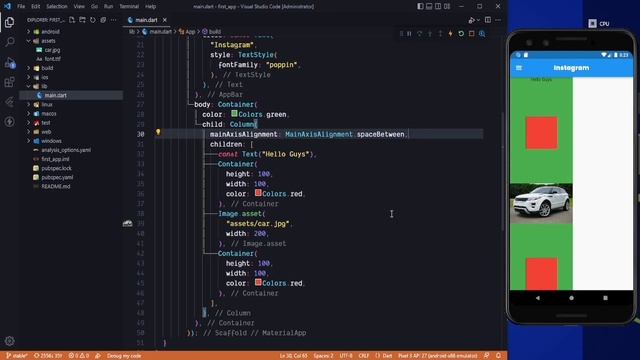Screen dimensions: 640x360
Task: Open Run and Debug view
Action: pos(9,62)
